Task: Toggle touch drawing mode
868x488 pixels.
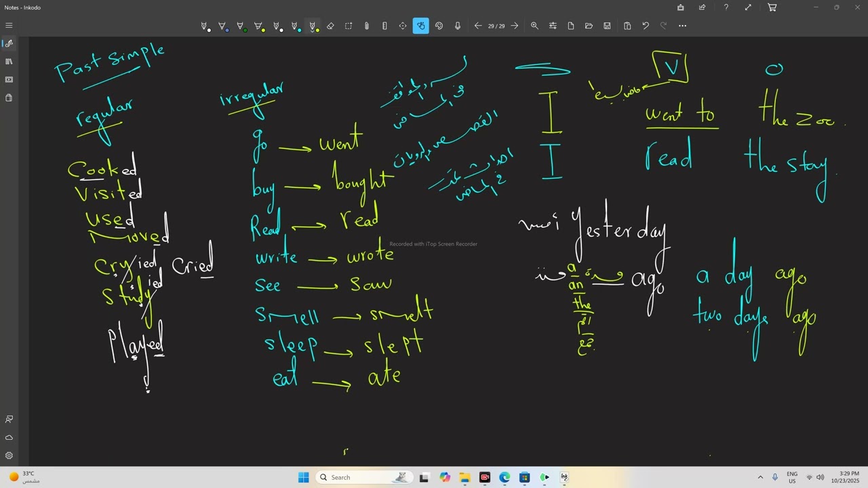Action: [421, 26]
